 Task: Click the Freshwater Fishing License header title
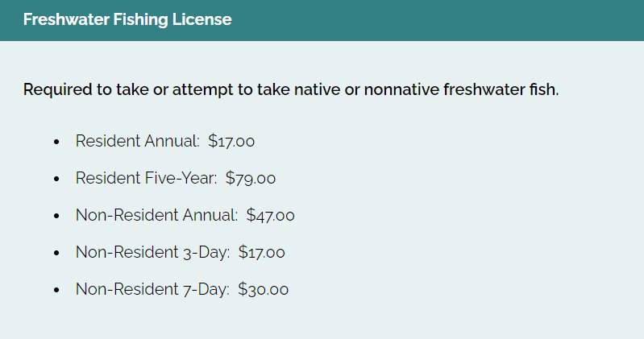pos(127,19)
